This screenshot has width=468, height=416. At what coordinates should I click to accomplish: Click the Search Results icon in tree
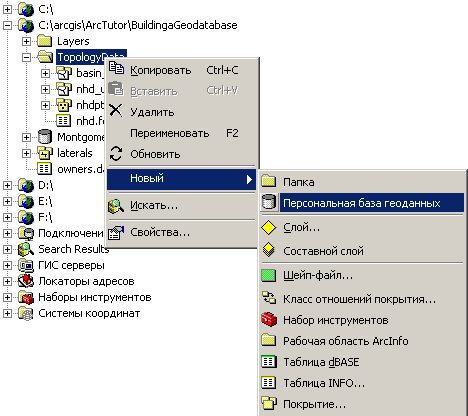point(26,249)
